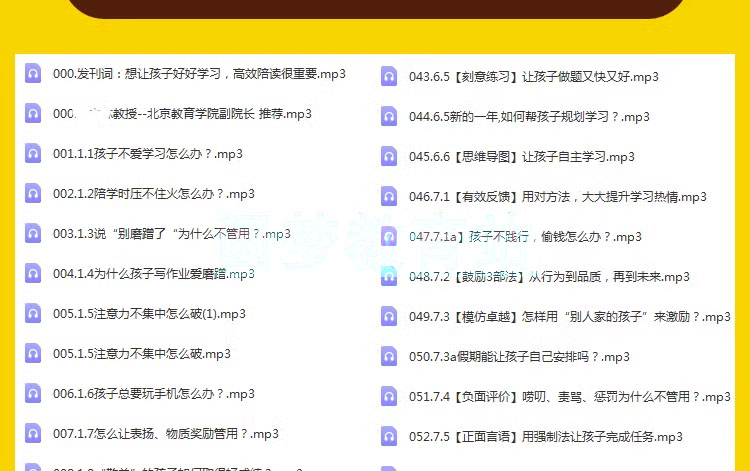Open 005.1.5注意力不集中怎么破.mp3 without (1)

[x=142, y=353]
